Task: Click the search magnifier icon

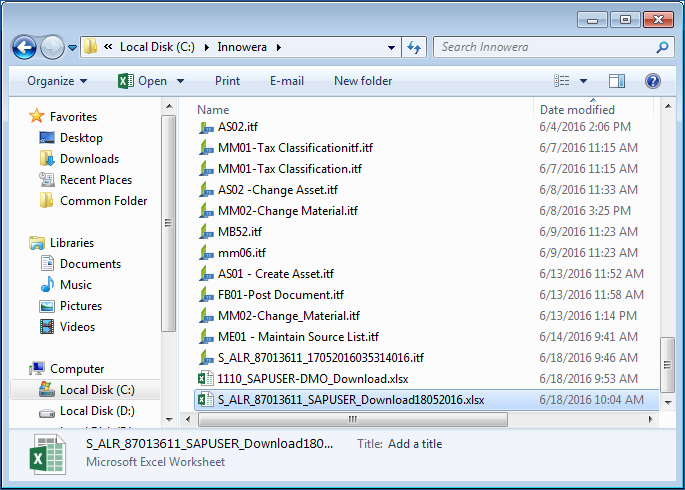Action: click(663, 47)
